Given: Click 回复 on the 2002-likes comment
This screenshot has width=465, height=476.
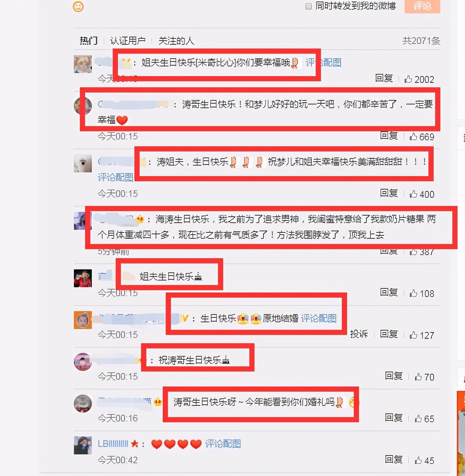Looking at the screenshot, I should tap(384, 78).
